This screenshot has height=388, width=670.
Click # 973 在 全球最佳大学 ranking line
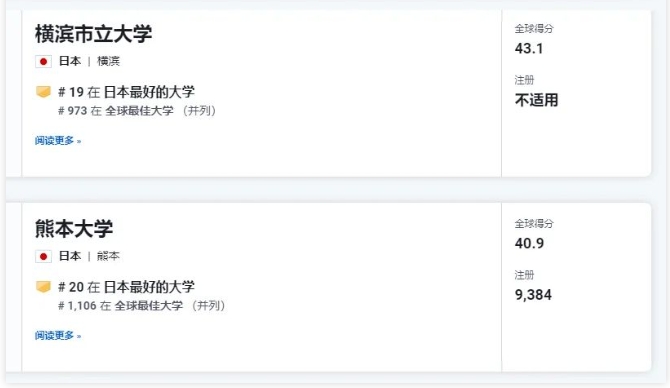[x=137, y=111]
